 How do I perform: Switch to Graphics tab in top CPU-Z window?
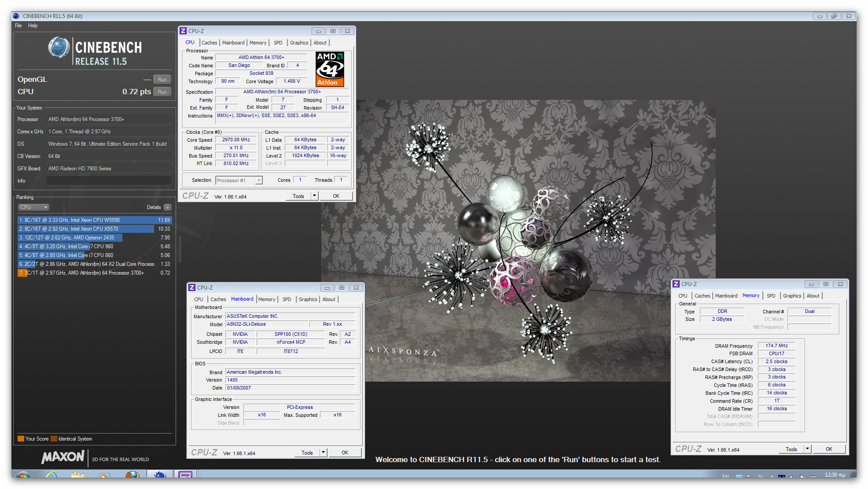(299, 43)
